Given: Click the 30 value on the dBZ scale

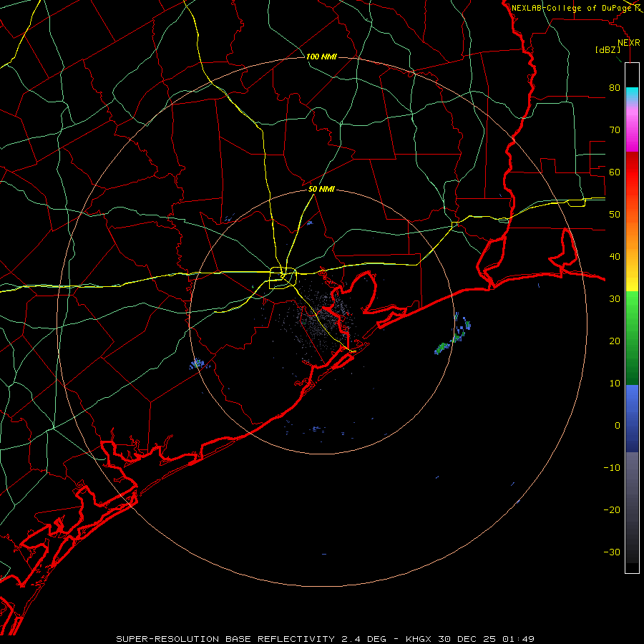Looking at the screenshot, I should tap(615, 299).
